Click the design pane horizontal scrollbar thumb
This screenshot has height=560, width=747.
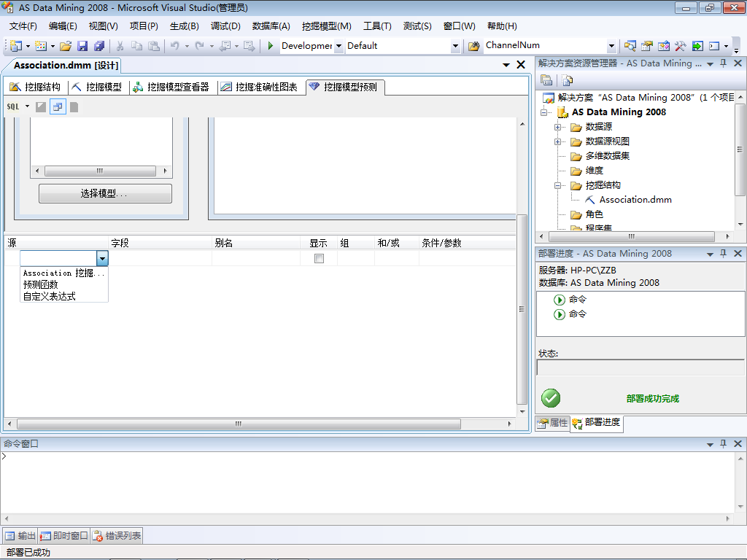coord(239,424)
